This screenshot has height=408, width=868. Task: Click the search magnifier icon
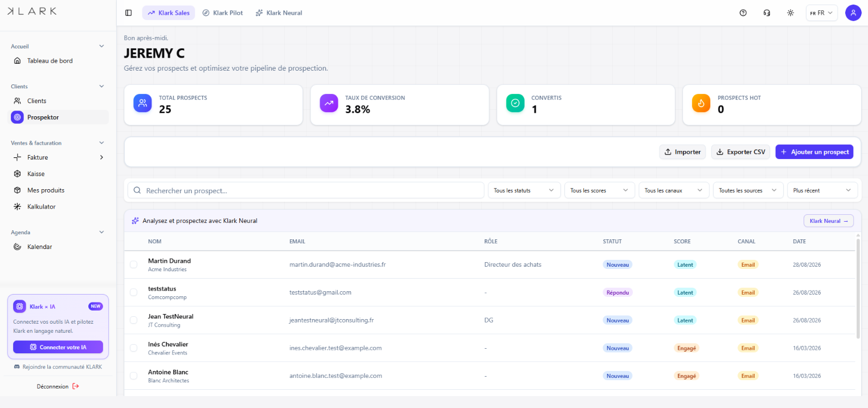(x=137, y=190)
